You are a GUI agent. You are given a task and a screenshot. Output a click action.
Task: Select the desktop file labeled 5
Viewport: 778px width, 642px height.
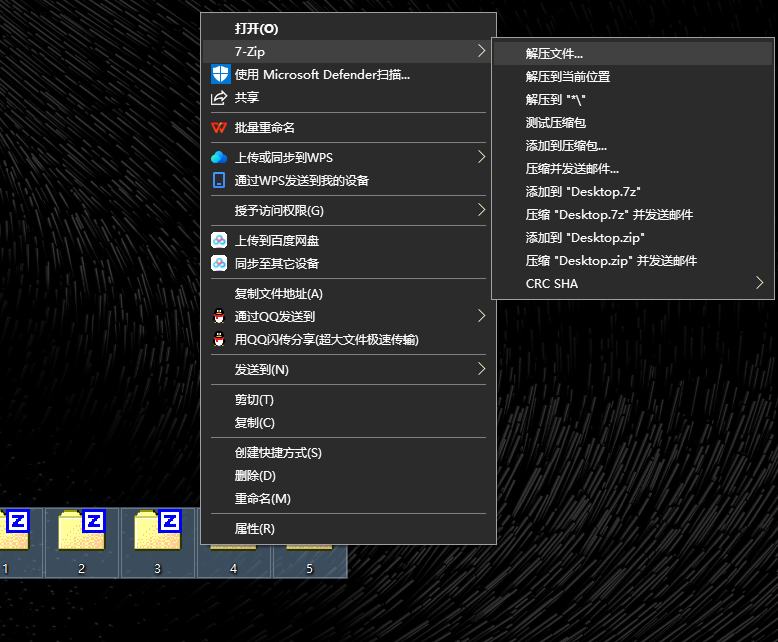pos(310,562)
